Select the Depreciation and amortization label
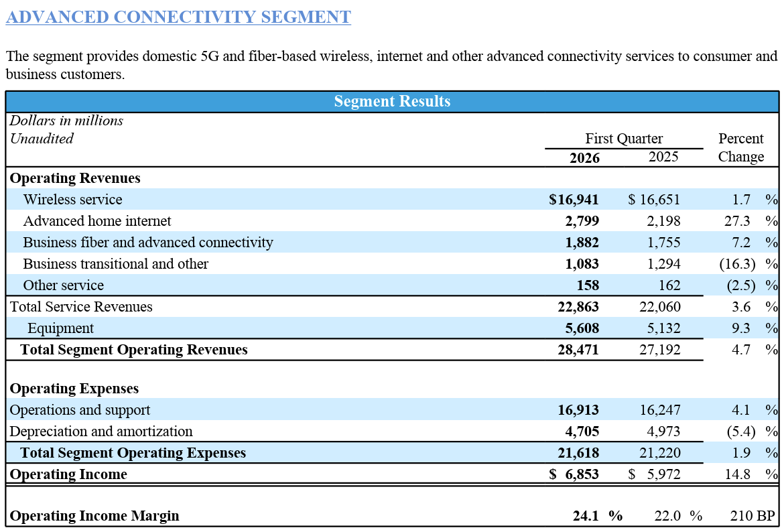Viewport: 782px width, 532px height. tap(101, 431)
